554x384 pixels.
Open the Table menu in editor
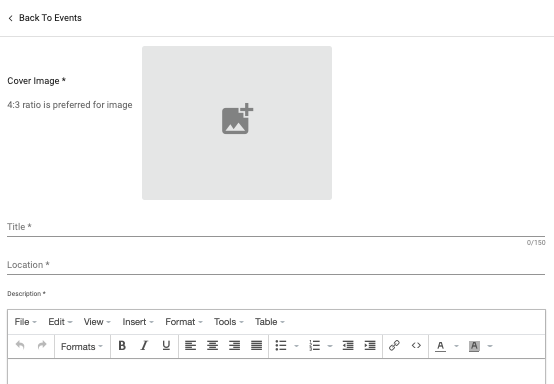click(x=270, y=322)
